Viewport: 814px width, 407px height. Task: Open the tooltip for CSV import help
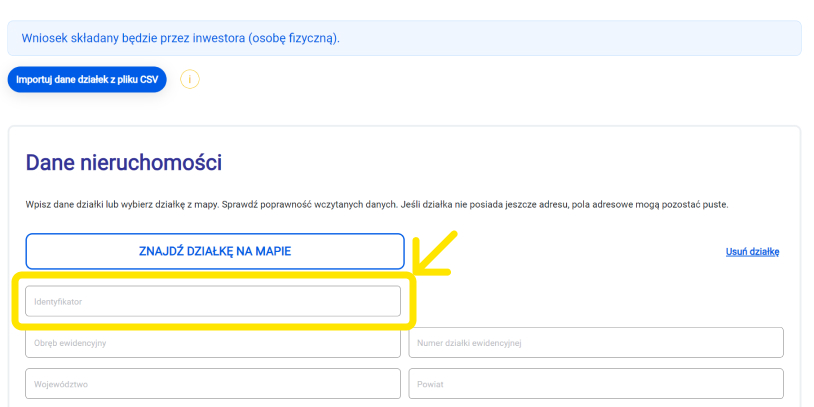190,79
